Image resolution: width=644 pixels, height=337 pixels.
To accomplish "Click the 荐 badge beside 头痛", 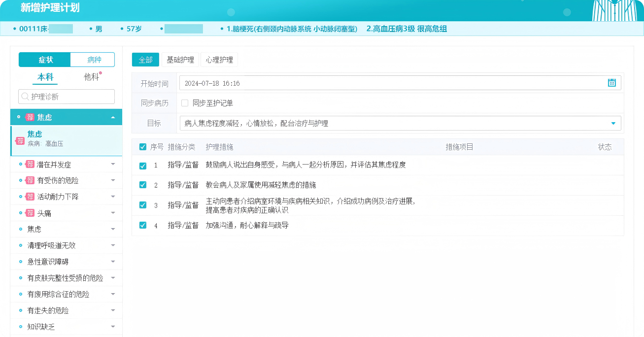I will click(x=31, y=213).
